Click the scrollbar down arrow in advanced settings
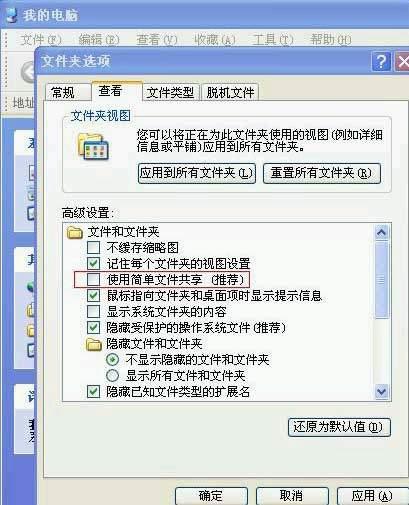Viewport: 409px width, 505px height. click(381, 392)
